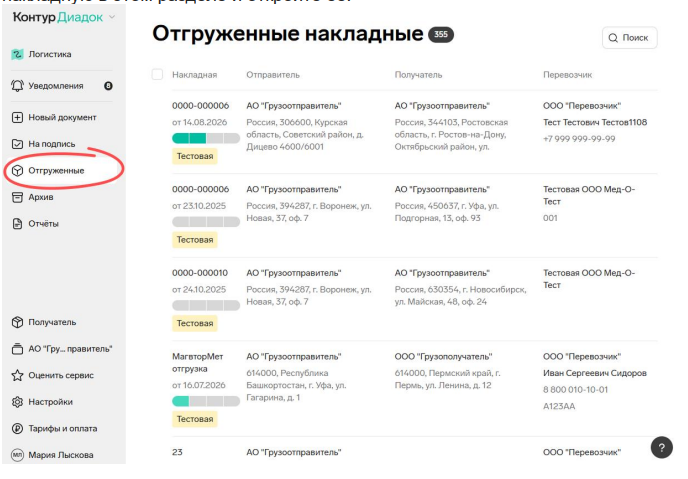Viewport: 688px width, 479px height.
Task: Click carrier Тест Тестович Тестов1108
Action: [x=595, y=122]
